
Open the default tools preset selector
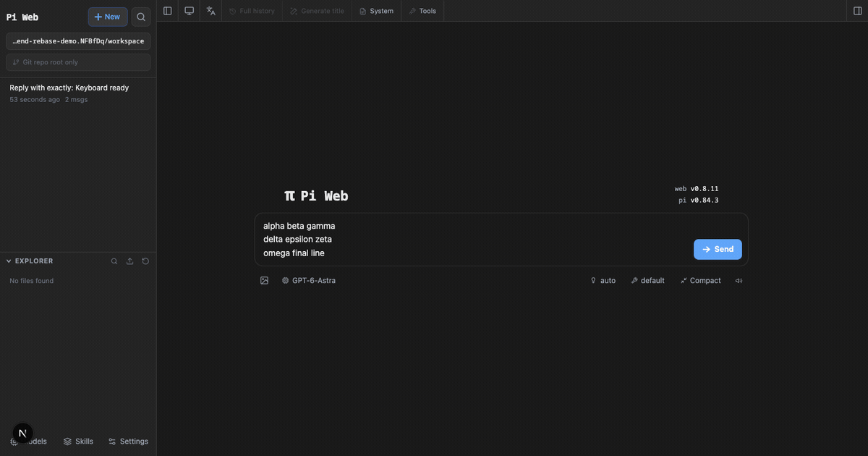click(x=647, y=281)
